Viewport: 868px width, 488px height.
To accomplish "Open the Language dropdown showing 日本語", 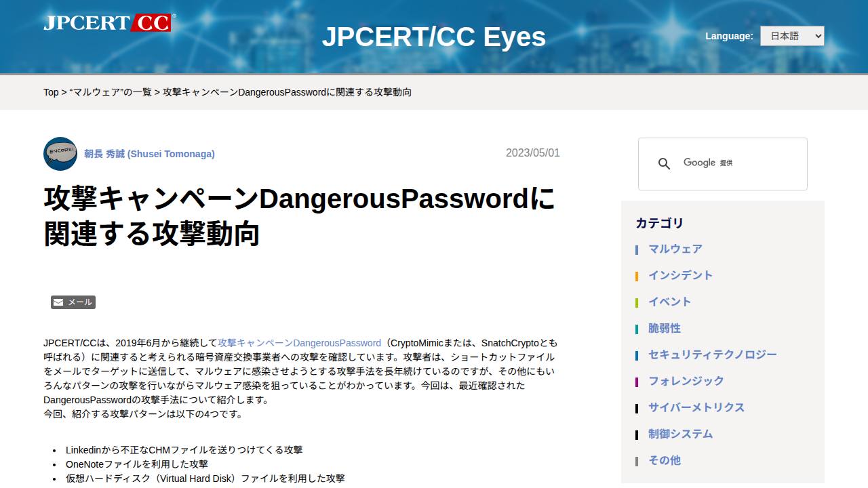I will [792, 36].
